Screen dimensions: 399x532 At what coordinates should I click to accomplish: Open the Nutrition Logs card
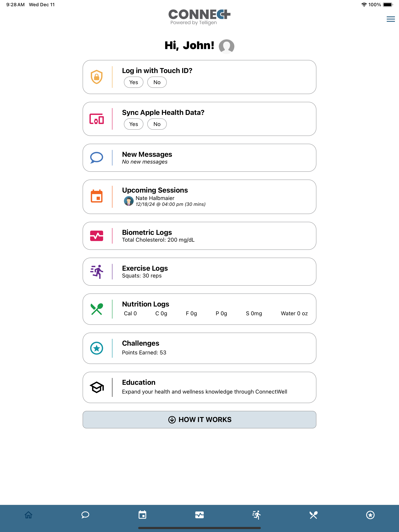click(x=199, y=309)
